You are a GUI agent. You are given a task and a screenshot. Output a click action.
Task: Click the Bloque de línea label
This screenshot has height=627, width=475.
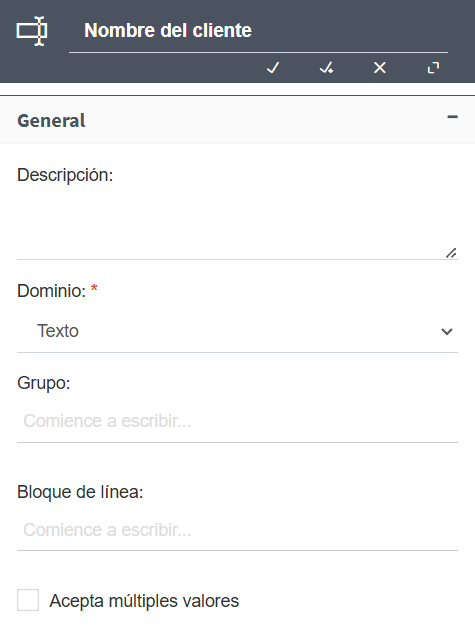(80, 492)
